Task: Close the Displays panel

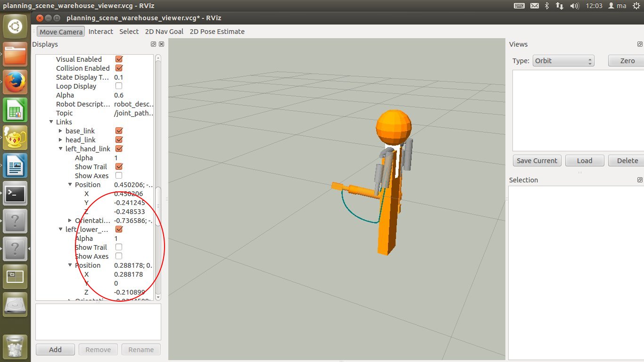Action: [x=161, y=44]
